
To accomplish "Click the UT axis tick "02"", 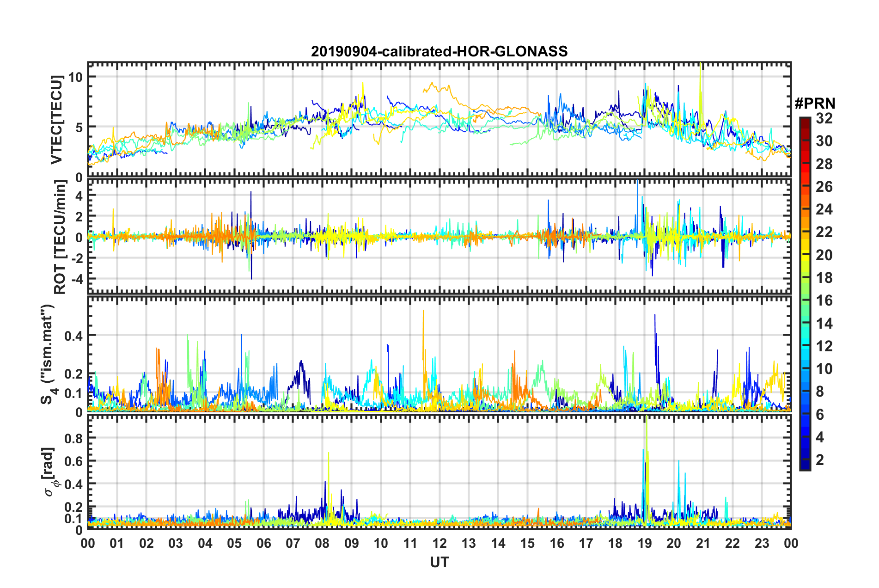I will [x=146, y=543].
